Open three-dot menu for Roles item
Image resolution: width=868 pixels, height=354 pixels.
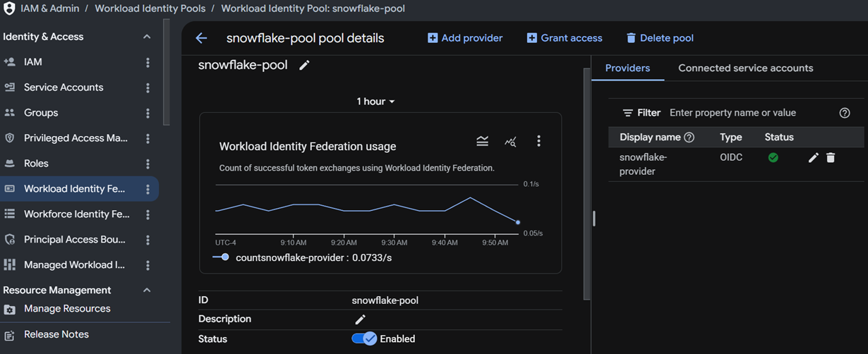click(147, 164)
